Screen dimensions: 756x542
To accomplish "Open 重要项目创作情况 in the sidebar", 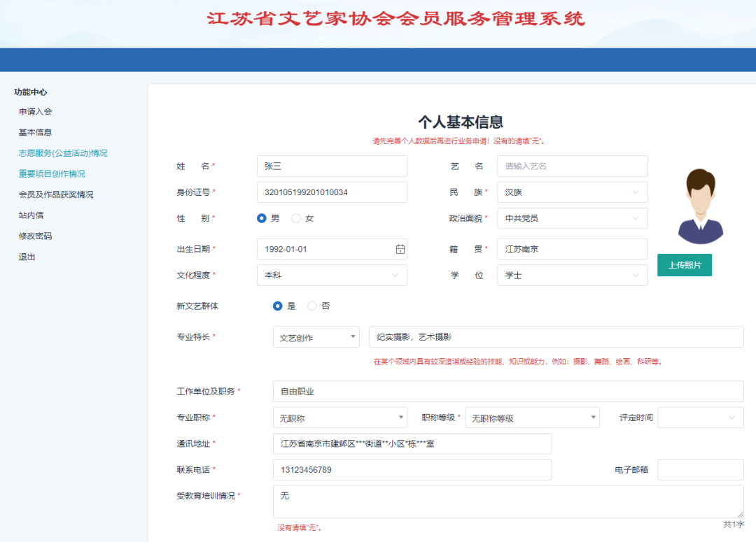I will pos(51,173).
